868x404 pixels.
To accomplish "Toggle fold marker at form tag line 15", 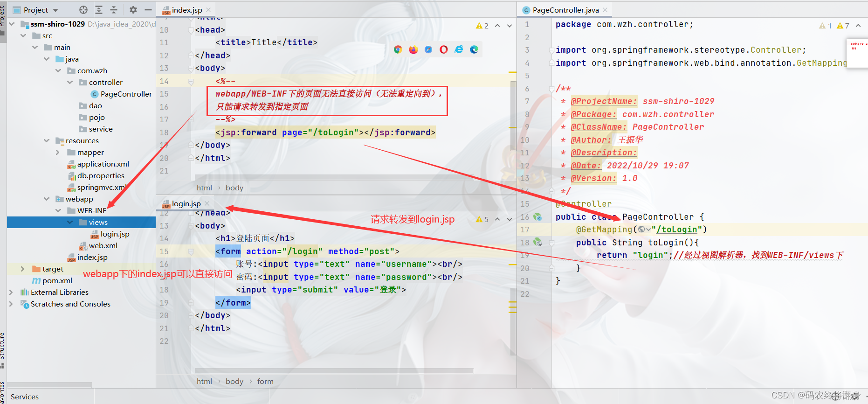I will click(x=191, y=251).
